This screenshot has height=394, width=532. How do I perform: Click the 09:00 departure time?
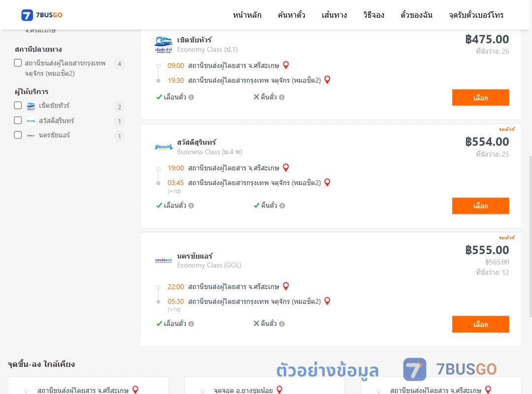[176, 66]
